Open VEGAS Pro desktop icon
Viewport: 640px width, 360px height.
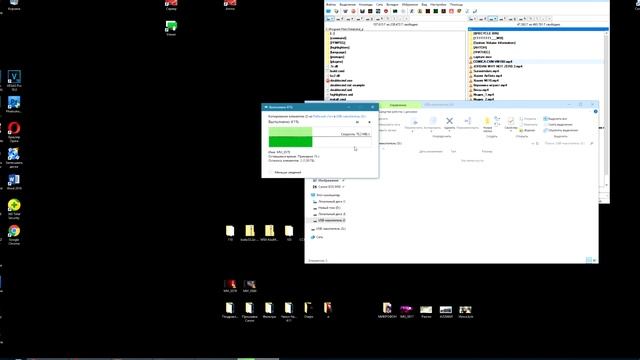tap(14, 80)
